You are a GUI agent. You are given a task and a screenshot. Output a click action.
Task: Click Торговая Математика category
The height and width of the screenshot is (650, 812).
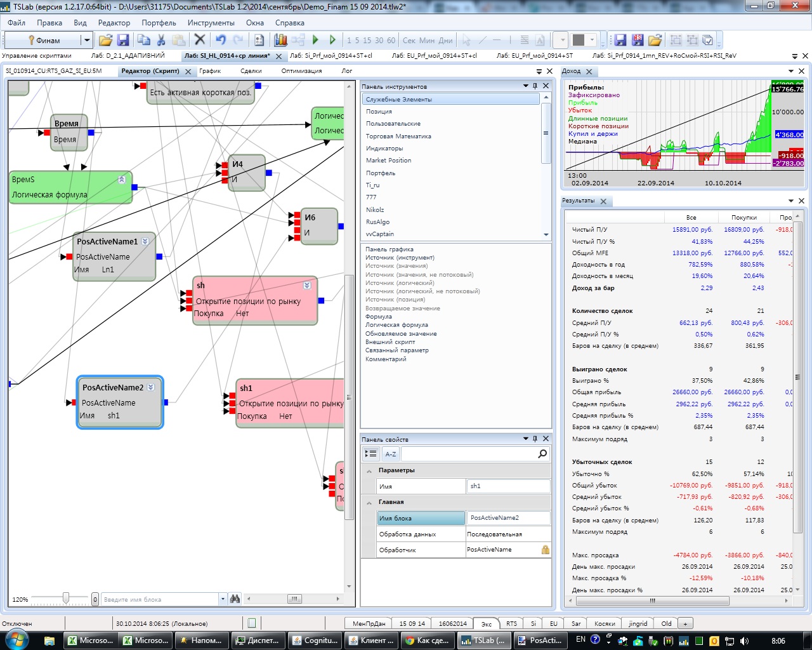click(398, 136)
